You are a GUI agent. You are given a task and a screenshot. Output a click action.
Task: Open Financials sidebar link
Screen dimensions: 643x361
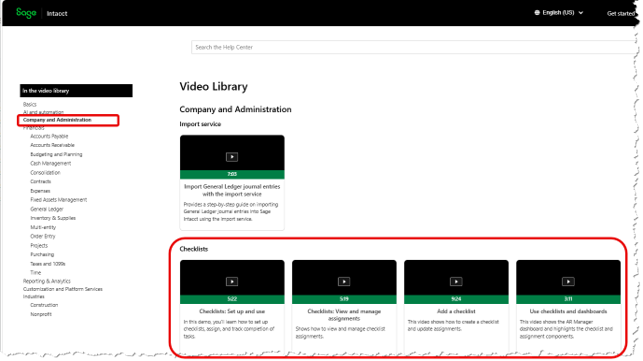pyautogui.click(x=33, y=128)
